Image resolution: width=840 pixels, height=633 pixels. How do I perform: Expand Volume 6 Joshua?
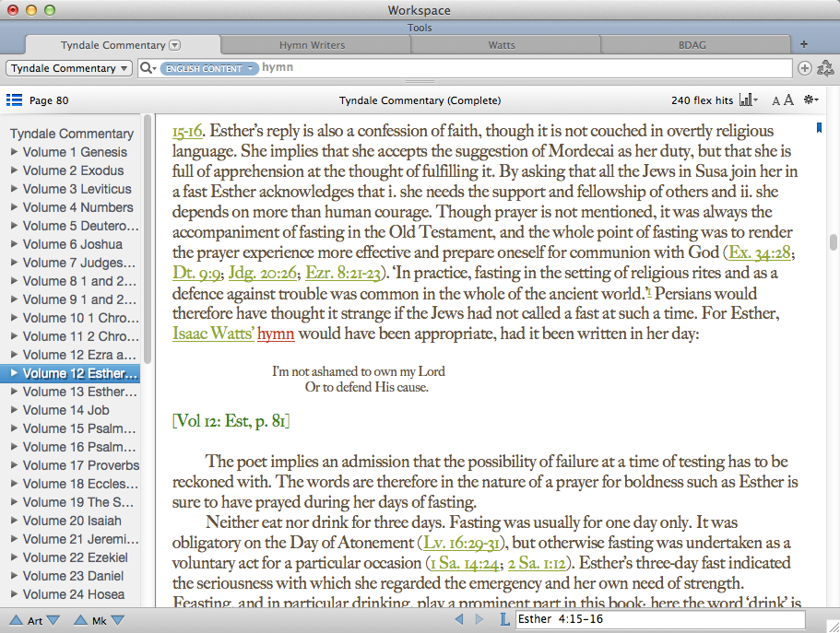15,243
